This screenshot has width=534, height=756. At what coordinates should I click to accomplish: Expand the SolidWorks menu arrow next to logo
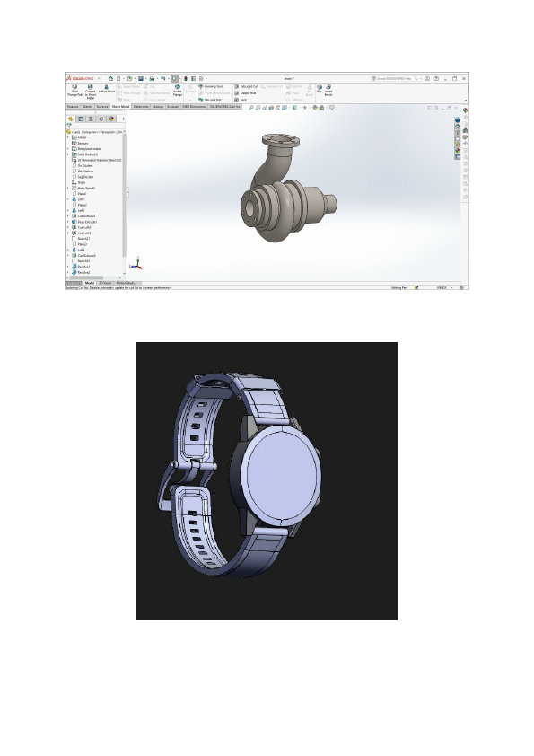pos(99,78)
